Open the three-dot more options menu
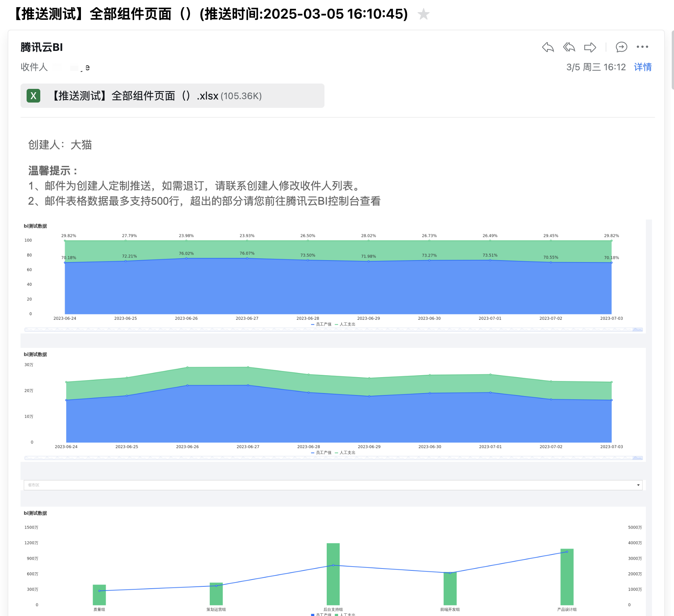 642,47
